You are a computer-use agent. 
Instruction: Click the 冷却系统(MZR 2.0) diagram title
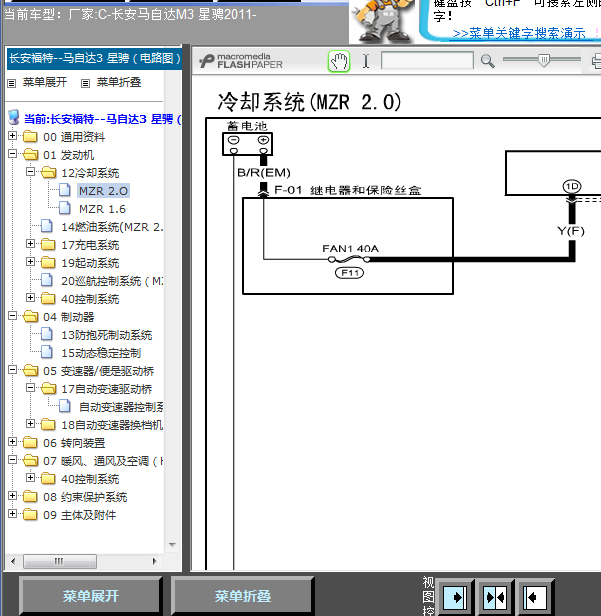tap(309, 102)
